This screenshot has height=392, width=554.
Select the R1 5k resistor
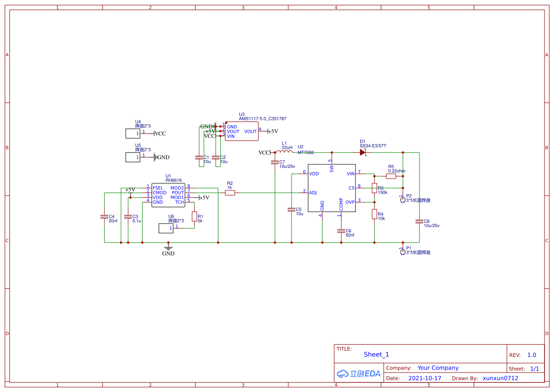coord(194,216)
